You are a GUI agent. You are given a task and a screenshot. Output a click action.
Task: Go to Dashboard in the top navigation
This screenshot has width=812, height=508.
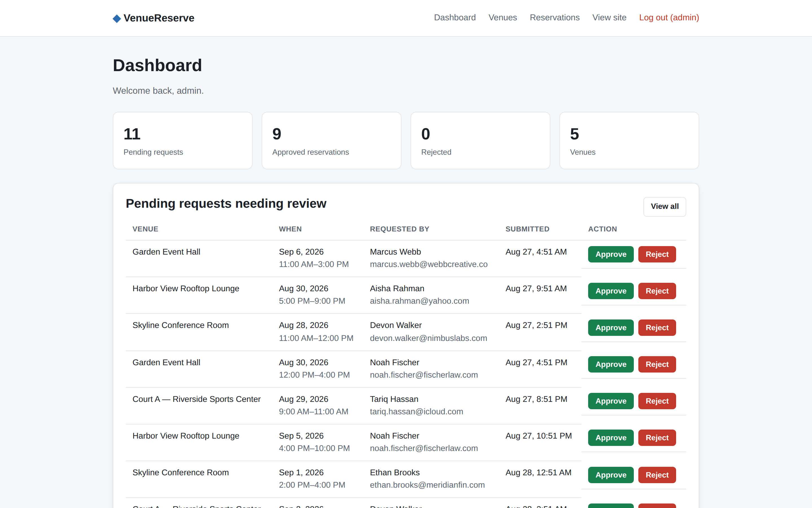point(455,17)
